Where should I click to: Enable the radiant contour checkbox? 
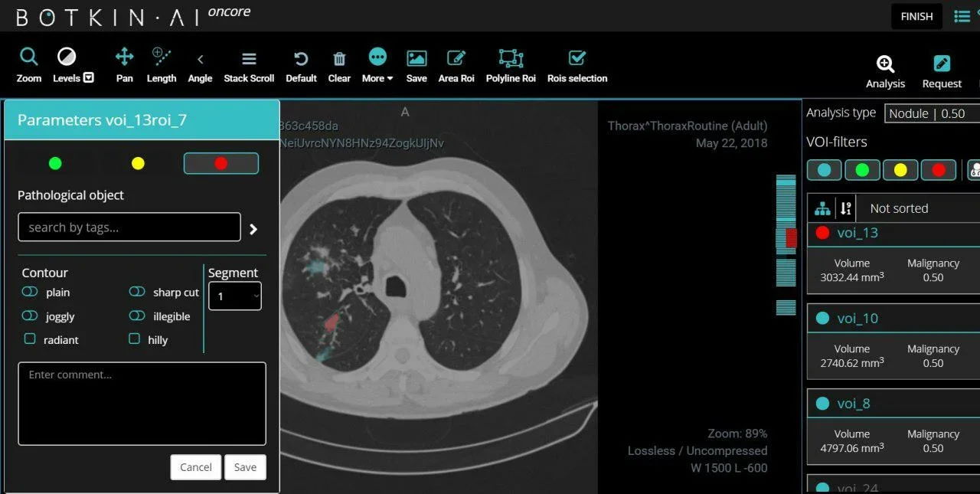[x=30, y=339]
